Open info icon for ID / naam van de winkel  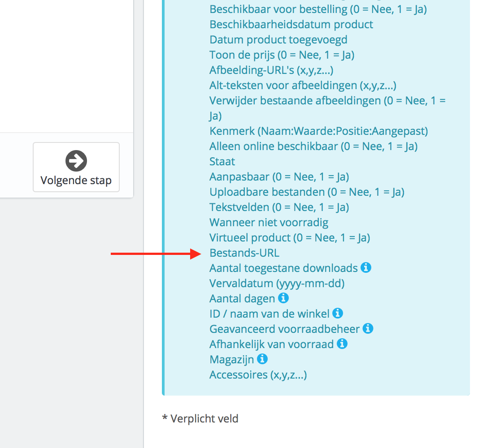coord(338,313)
